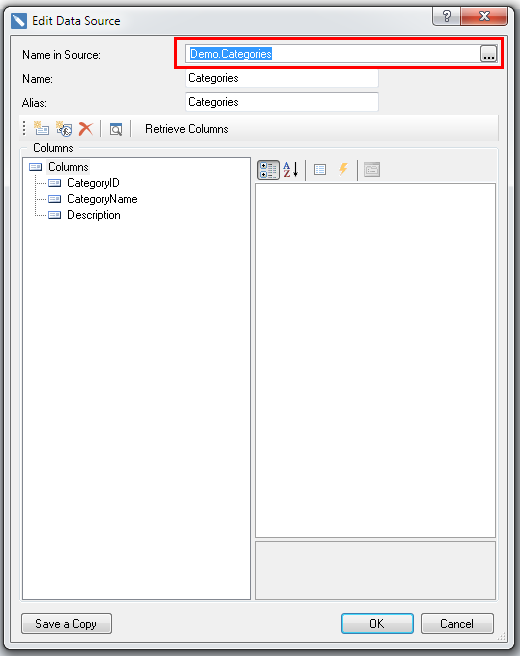Click the Name text field
520x656 pixels.
tap(282, 78)
